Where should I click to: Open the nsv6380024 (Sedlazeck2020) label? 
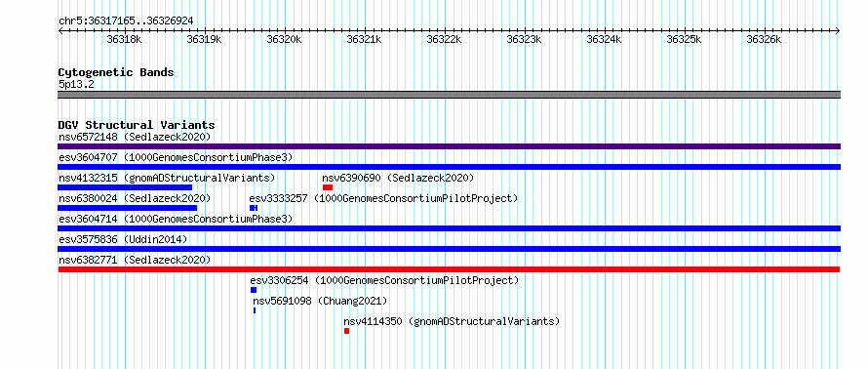coord(135,198)
